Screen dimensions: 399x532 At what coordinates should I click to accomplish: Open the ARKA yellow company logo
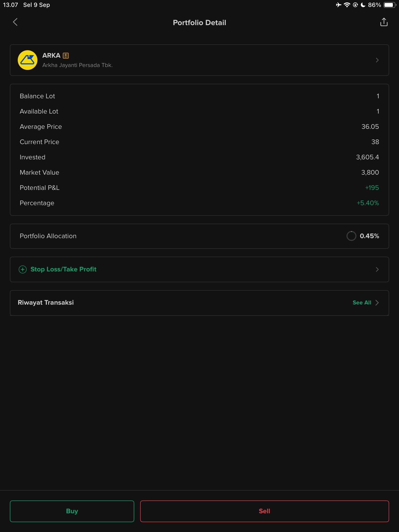click(x=28, y=60)
